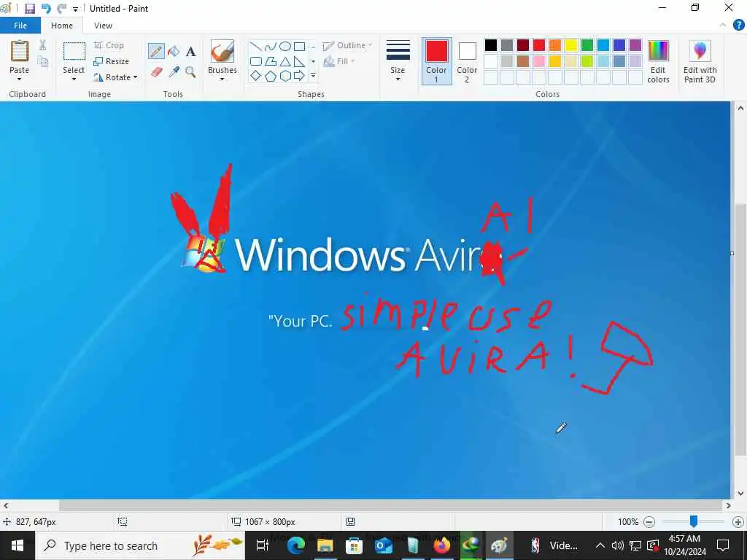
Task: Pick the black color swatch
Action: point(491,45)
